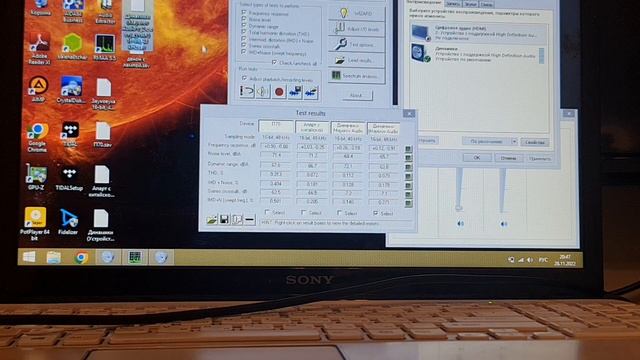The image size is (640, 360).
Task: Open the default-device dropdown arrow in Sound dialog
Action: coord(514,141)
